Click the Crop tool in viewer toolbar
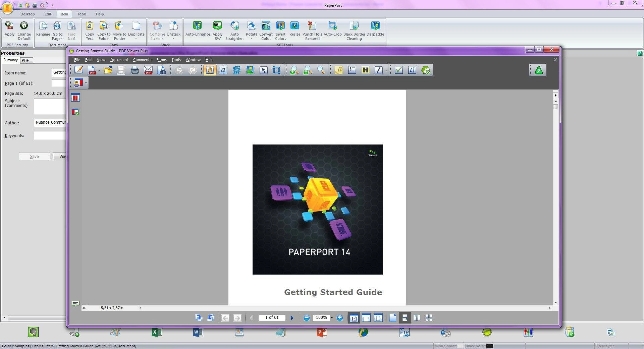This screenshot has height=349, width=644. coord(277,70)
